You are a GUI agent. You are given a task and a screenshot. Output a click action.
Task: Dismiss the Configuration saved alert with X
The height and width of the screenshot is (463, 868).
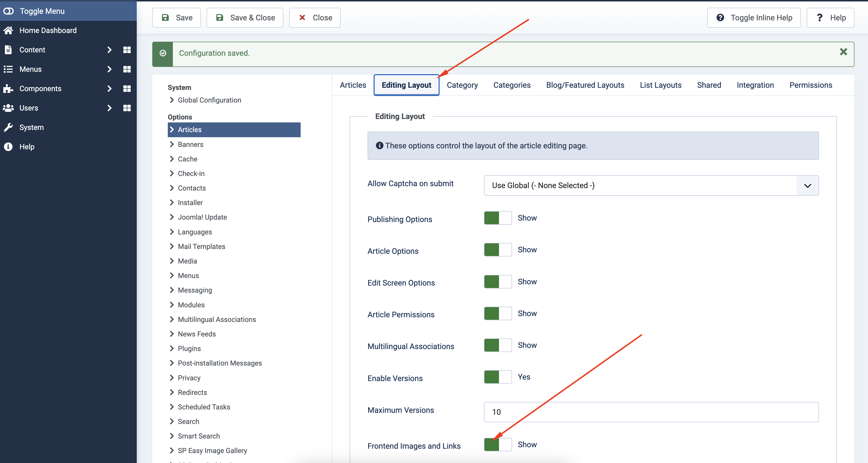pyautogui.click(x=844, y=52)
